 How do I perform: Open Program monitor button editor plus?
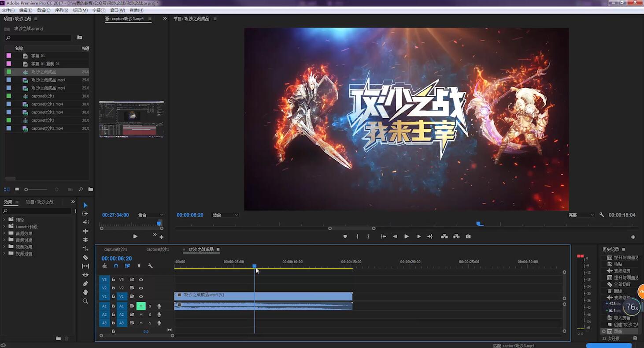tap(633, 237)
